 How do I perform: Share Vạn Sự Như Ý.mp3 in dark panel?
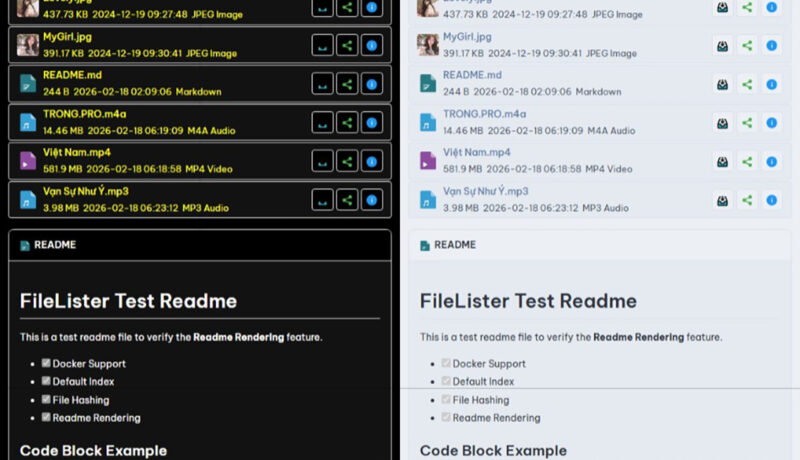point(347,200)
